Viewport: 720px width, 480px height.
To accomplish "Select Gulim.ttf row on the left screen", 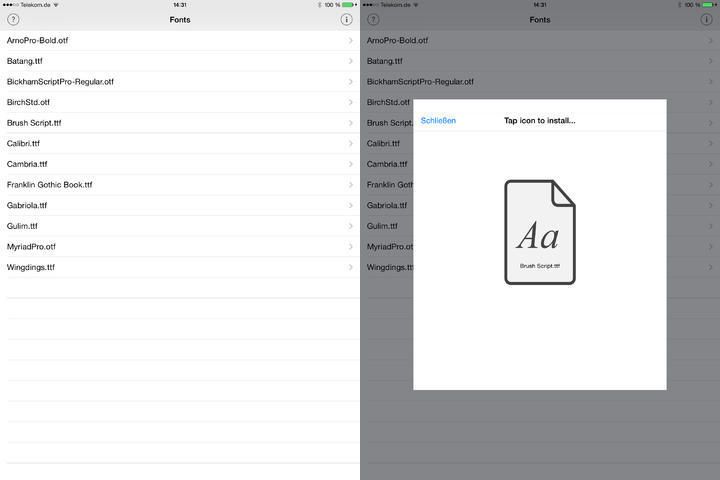I will pyautogui.click(x=22, y=226).
